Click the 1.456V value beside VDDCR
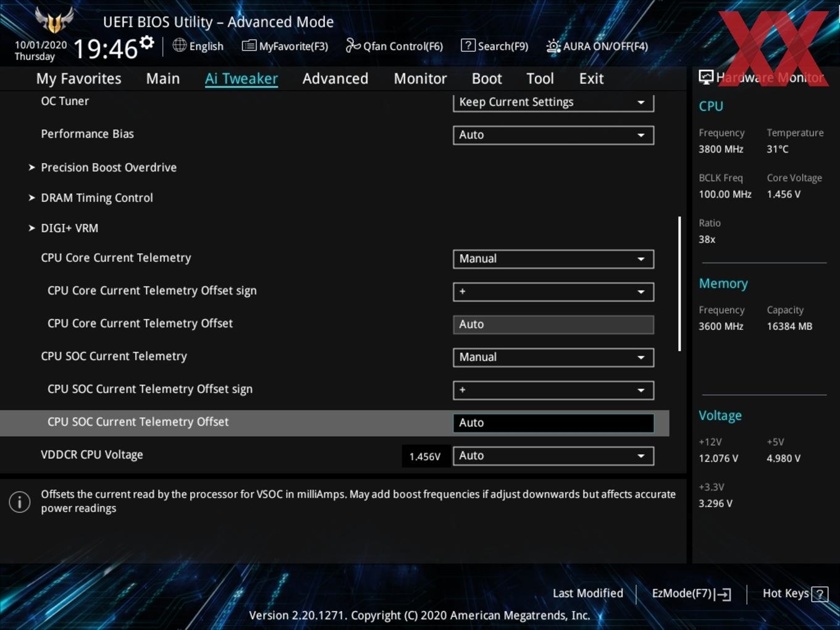840x630 pixels. click(x=425, y=457)
